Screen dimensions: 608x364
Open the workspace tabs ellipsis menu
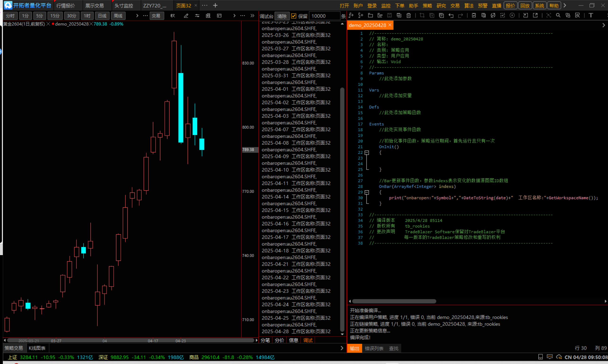pyautogui.click(x=205, y=5)
